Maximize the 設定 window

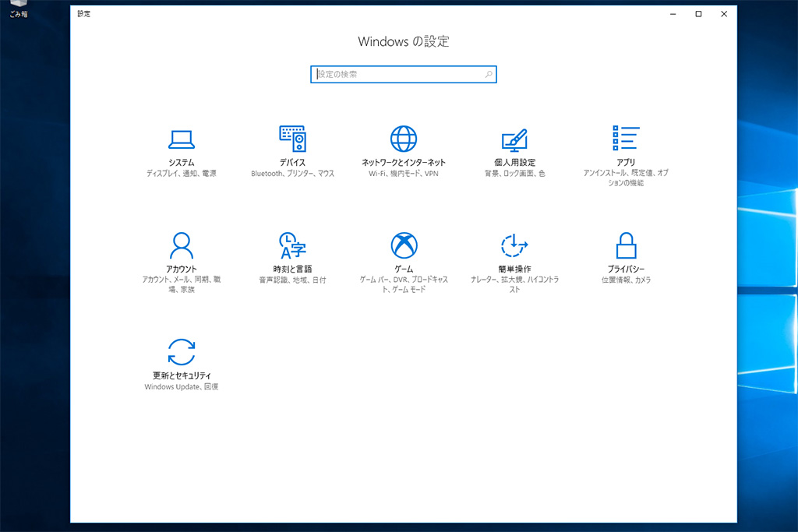pos(698,14)
